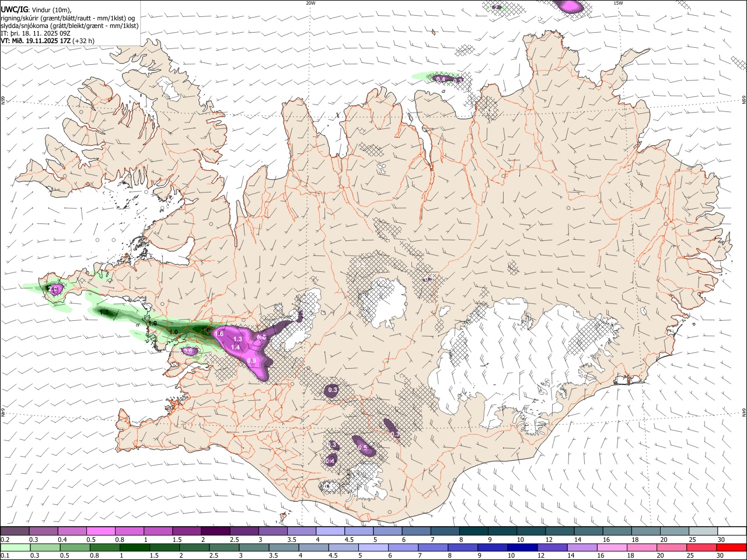Click the "0.5" value in the southern purple patch
The height and width of the screenshot is (560, 747).
click(363, 448)
